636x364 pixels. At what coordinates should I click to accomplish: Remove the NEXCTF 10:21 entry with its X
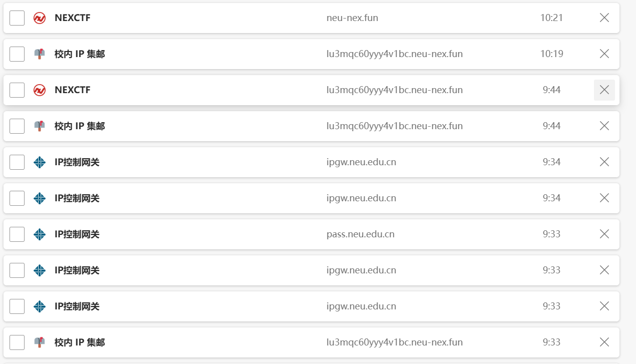(x=604, y=18)
